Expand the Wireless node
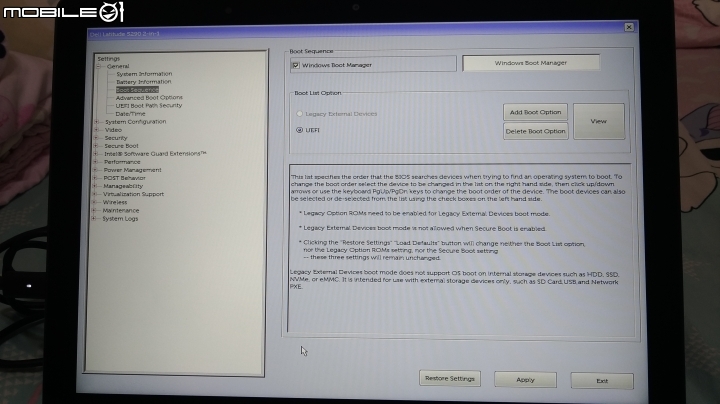Viewport: 720px width, 404px height. [x=94, y=202]
